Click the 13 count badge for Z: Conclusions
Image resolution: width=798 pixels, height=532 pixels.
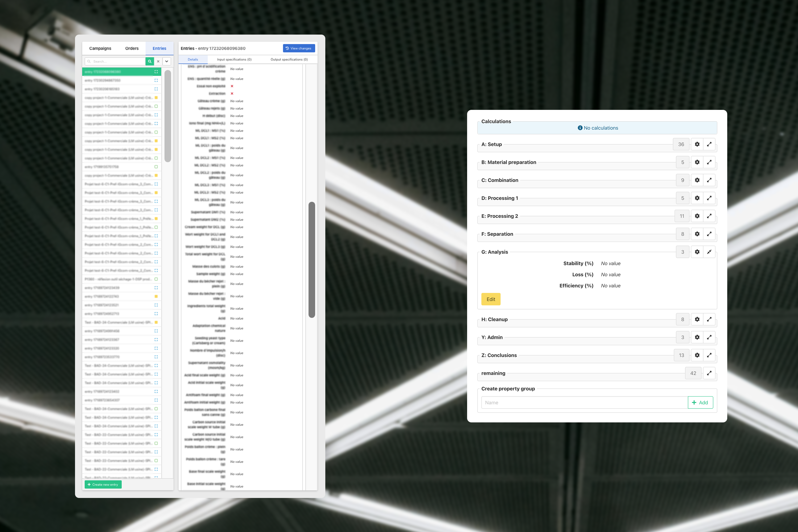[x=681, y=355]
